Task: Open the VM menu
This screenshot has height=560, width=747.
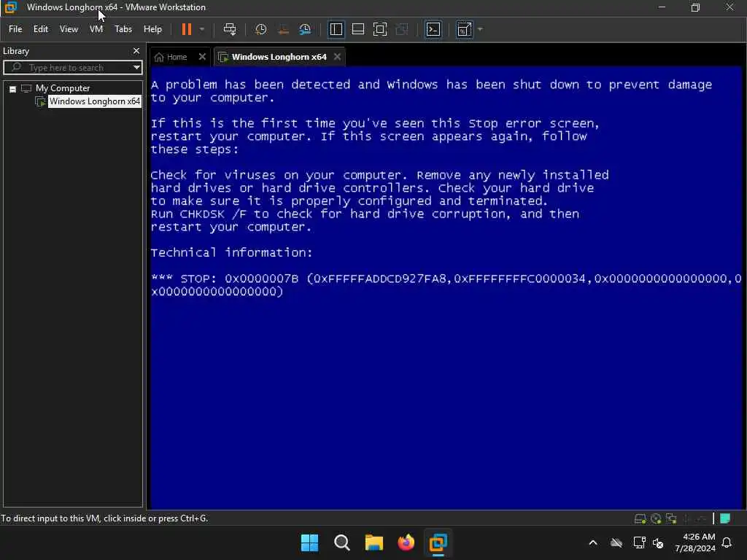Action: point(96,29)
